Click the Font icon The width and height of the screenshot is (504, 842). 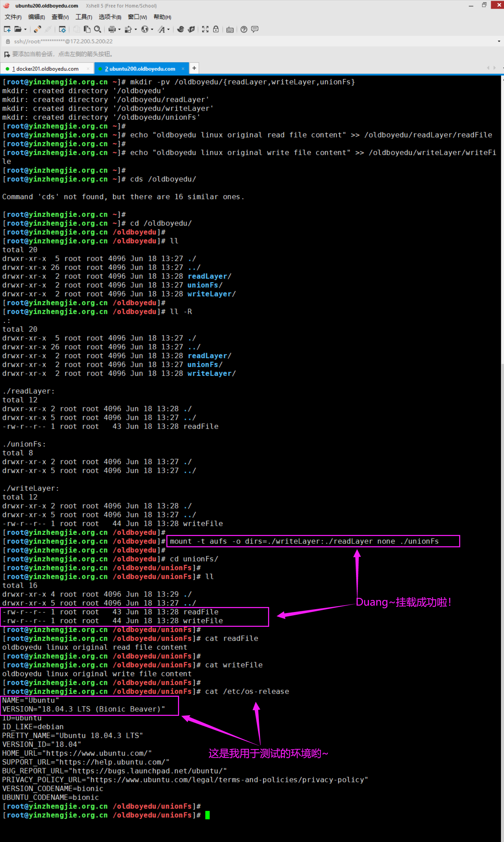(x=161, y=29)
